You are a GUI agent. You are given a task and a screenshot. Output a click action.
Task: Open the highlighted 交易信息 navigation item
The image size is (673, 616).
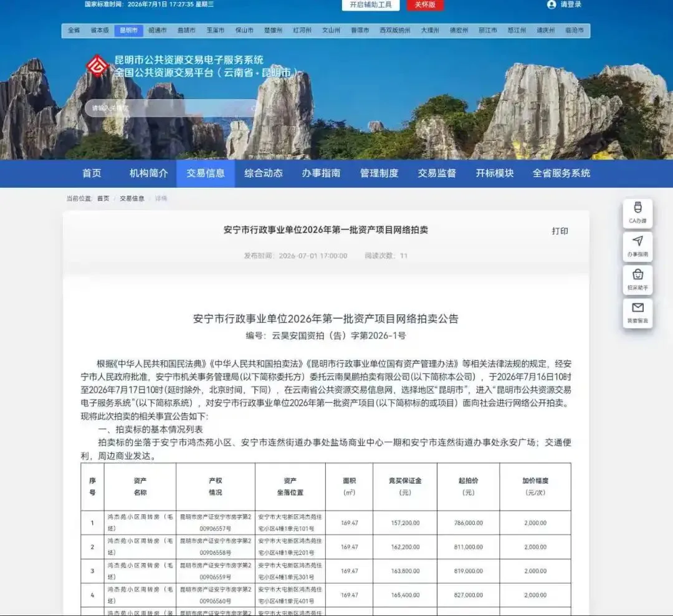206,173
